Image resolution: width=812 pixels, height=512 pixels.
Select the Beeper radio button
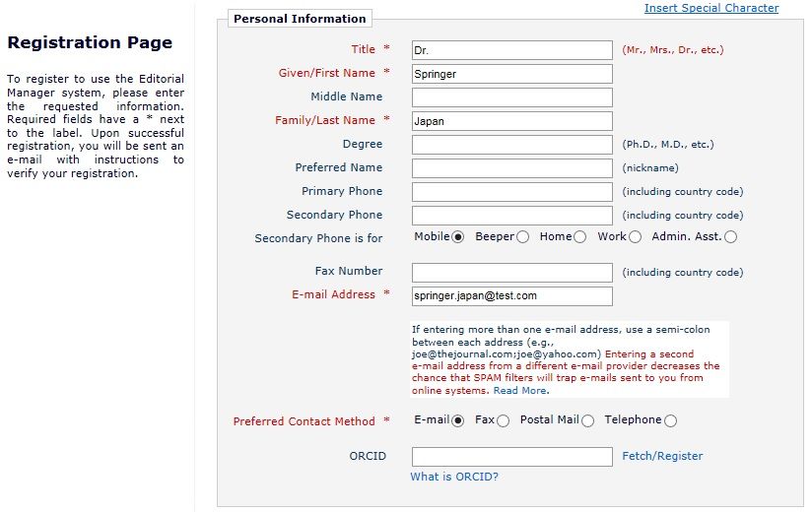coord(522,237)
